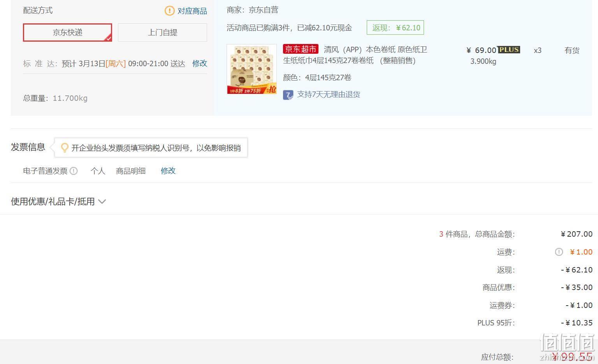Click the 京东超市 red badge
Screen dimensions: 598x364
click(x=301, y=49)
